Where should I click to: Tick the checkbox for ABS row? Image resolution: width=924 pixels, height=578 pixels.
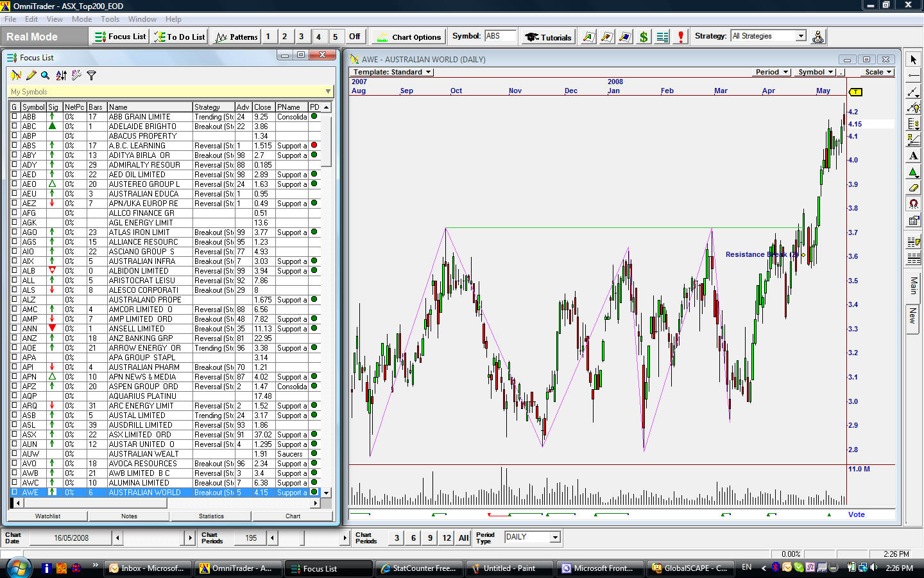14,146
